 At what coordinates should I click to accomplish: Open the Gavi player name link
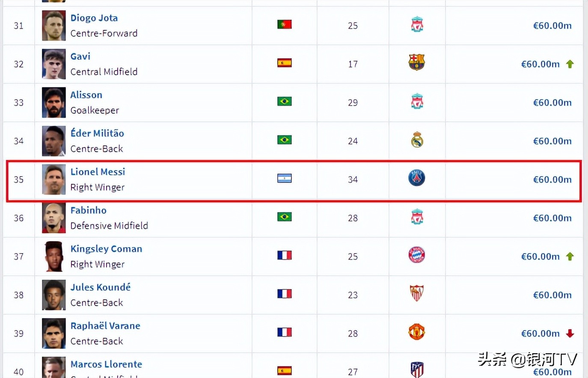point(80,56)
